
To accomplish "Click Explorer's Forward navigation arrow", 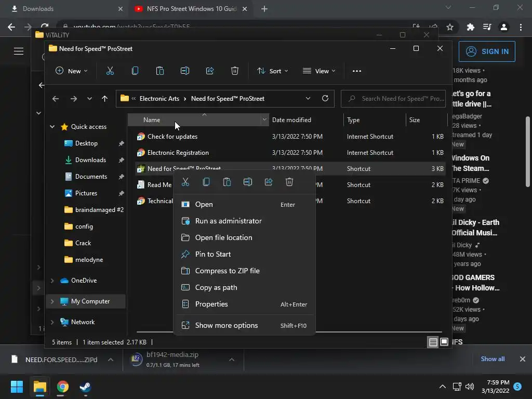I will (74, 99).
